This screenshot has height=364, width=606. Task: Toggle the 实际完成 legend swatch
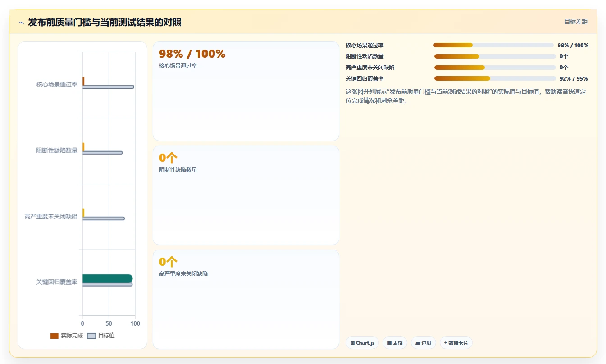[x=55, y=336]
